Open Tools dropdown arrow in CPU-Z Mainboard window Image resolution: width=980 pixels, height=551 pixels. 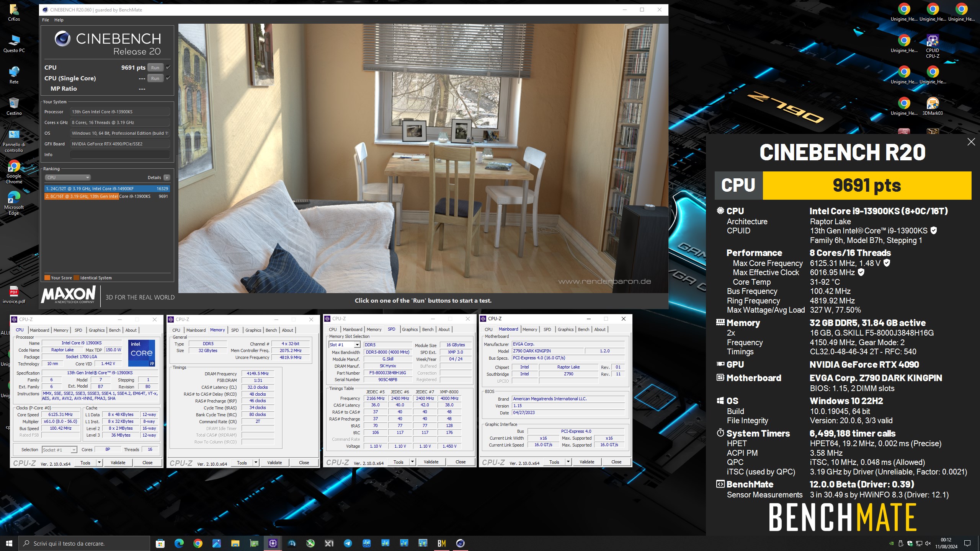click(568, 462)
